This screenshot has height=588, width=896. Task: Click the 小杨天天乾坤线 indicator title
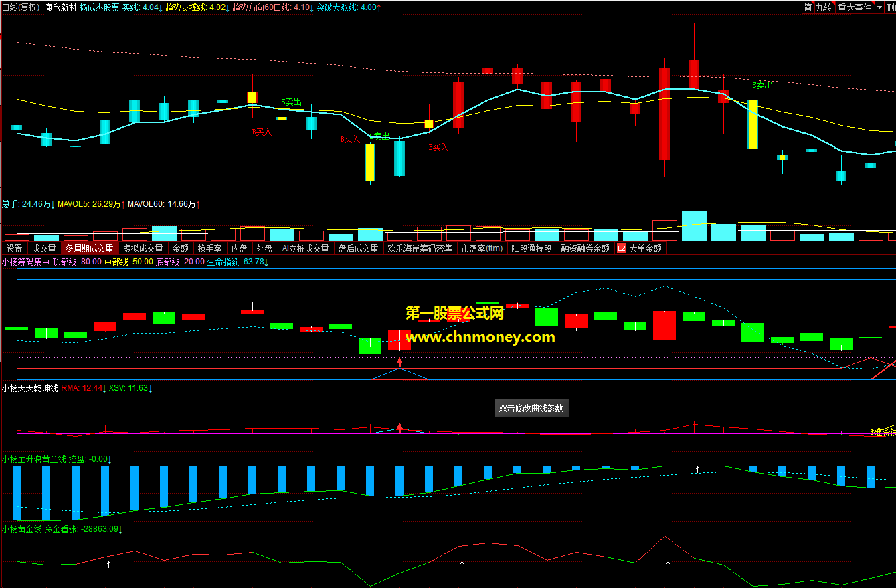pos(29,387)
